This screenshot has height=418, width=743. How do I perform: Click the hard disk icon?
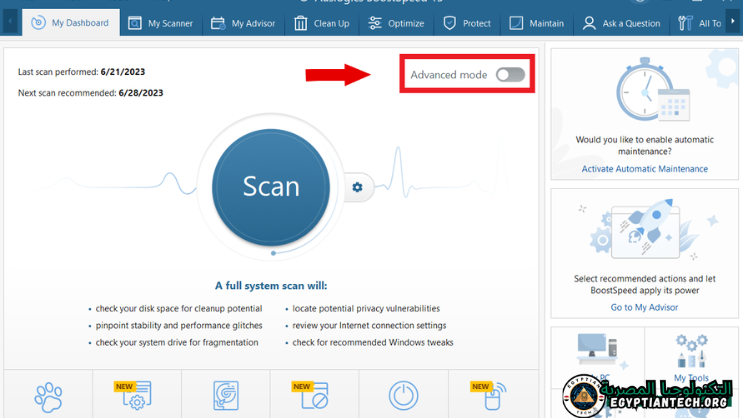pos(226,396)
